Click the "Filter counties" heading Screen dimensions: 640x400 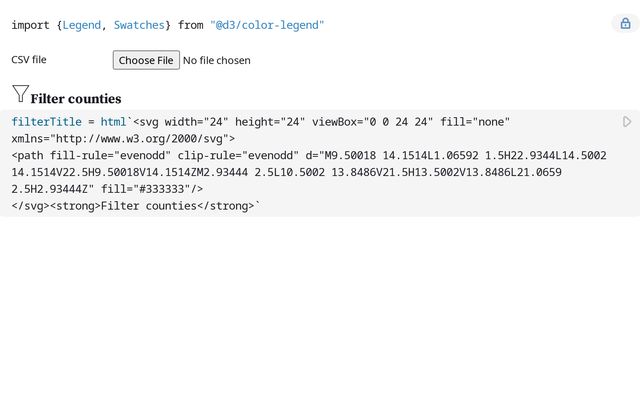(x=76, y=99)
